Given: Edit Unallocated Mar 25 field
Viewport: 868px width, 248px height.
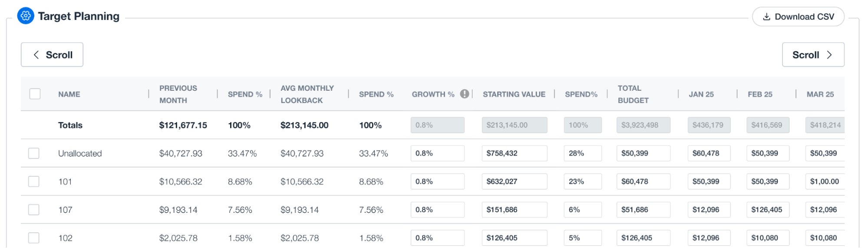Looking at the screenshot, I should point(825,153).
